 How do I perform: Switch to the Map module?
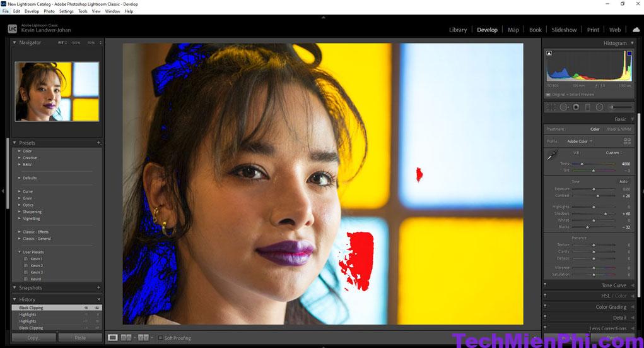click(x=513, y=30)
